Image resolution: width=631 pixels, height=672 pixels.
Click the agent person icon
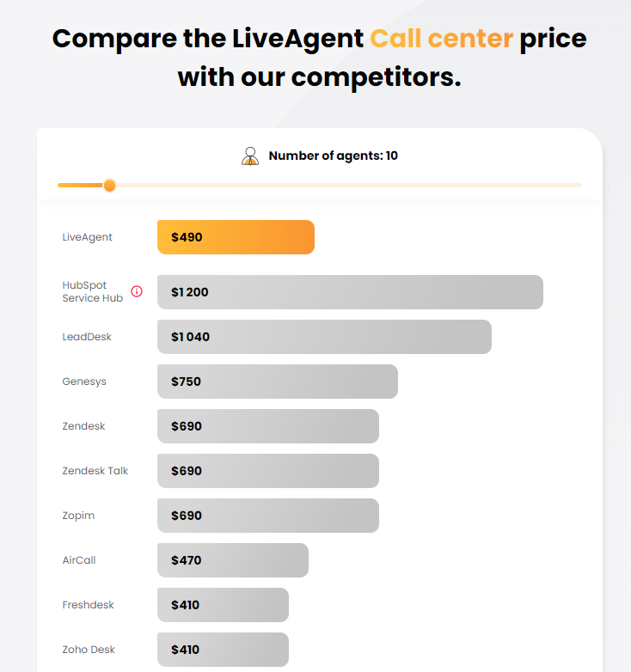(x=250, y=156)
